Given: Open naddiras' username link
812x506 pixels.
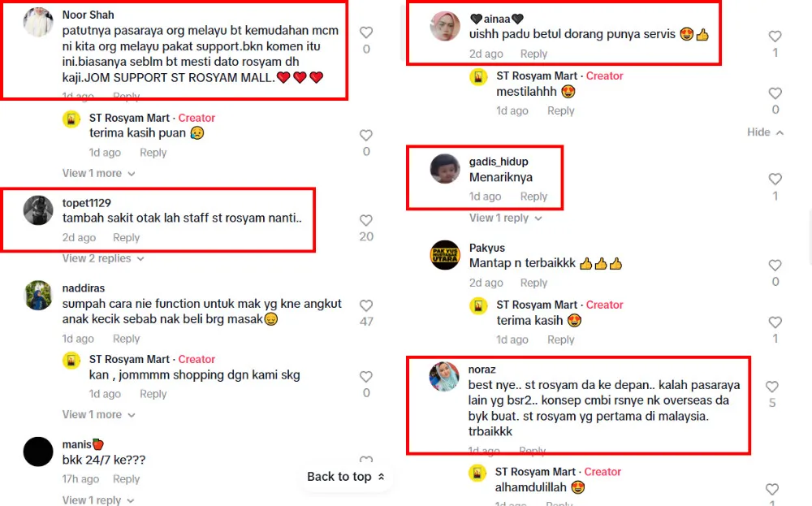Looking at the screenshot, I should tap(84, 288).
